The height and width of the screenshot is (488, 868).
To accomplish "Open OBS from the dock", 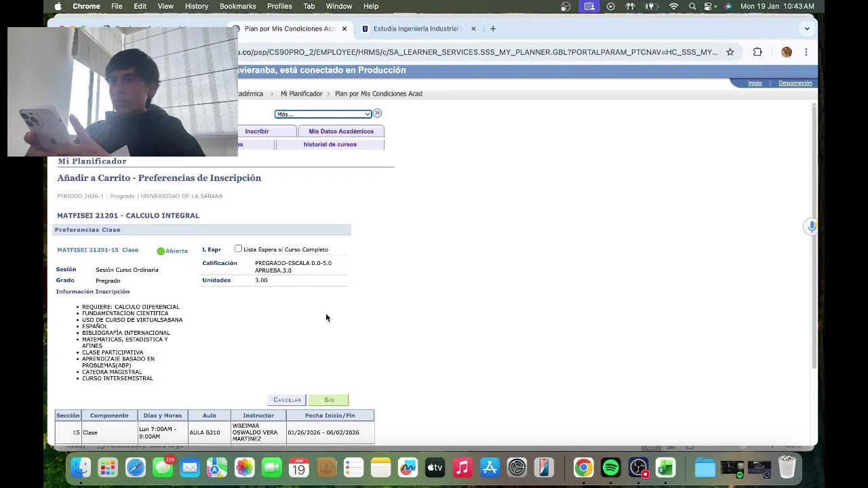I will point(638,468).
